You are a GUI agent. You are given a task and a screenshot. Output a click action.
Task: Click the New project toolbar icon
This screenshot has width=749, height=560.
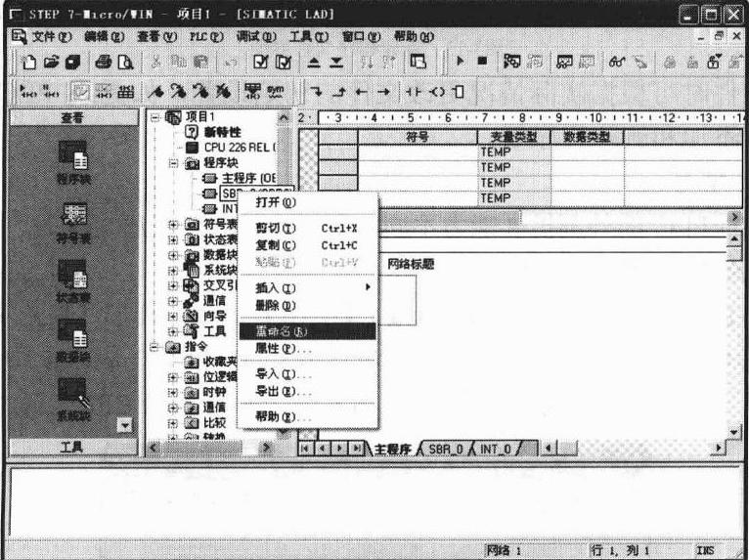(28, 63)
